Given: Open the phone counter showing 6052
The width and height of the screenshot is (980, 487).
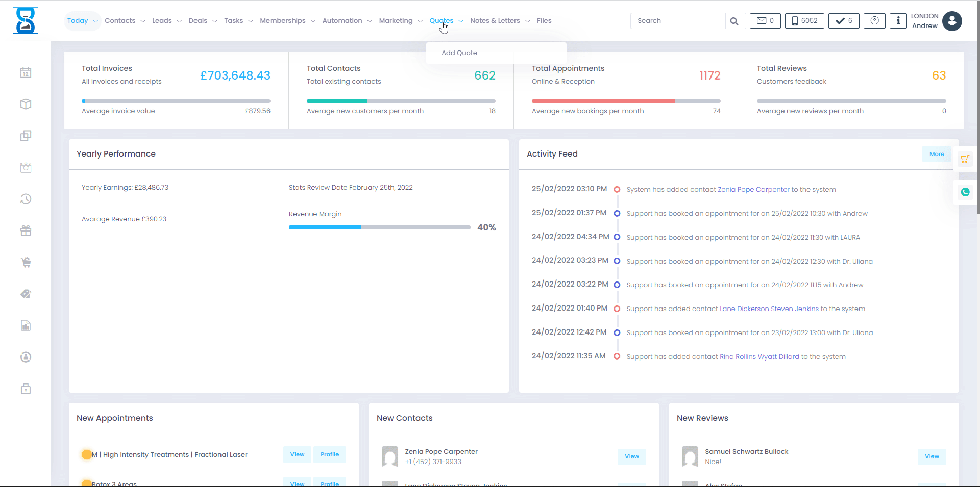Looking at the screenshot, I should [x=804, y=21].
